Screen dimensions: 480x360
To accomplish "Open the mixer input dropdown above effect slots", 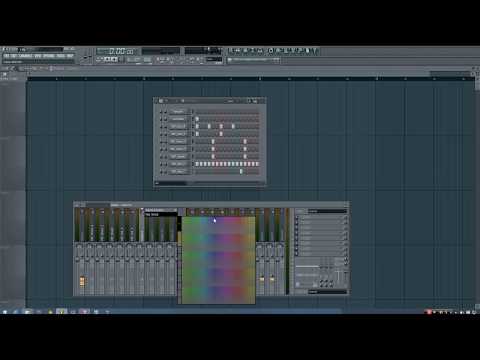I will point(327,211).
